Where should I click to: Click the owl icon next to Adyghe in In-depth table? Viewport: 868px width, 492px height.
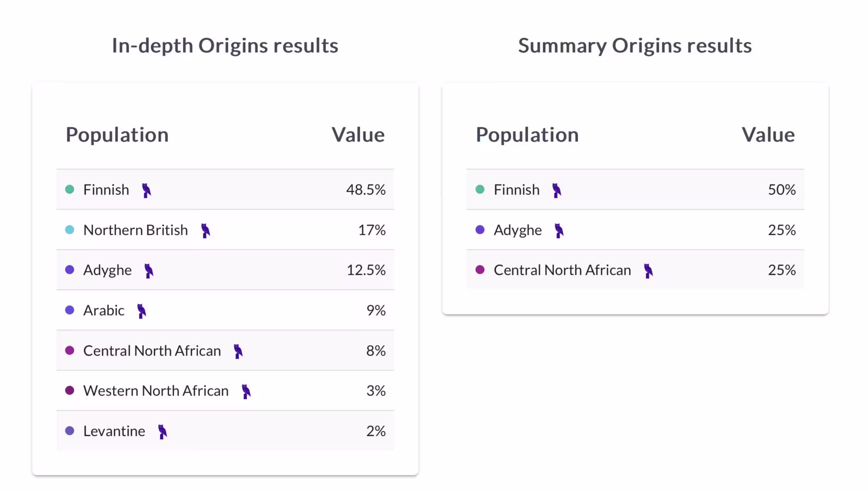coord(149,271)
